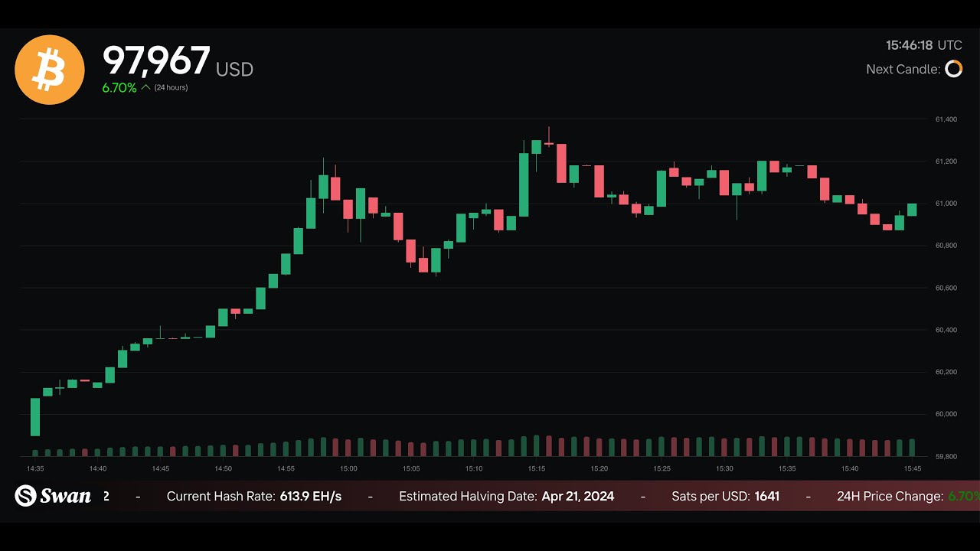The image size is (980, 551).
Task: Click the 15:30 time axis label
Action: pyautogui.click(x=724, y=468)
